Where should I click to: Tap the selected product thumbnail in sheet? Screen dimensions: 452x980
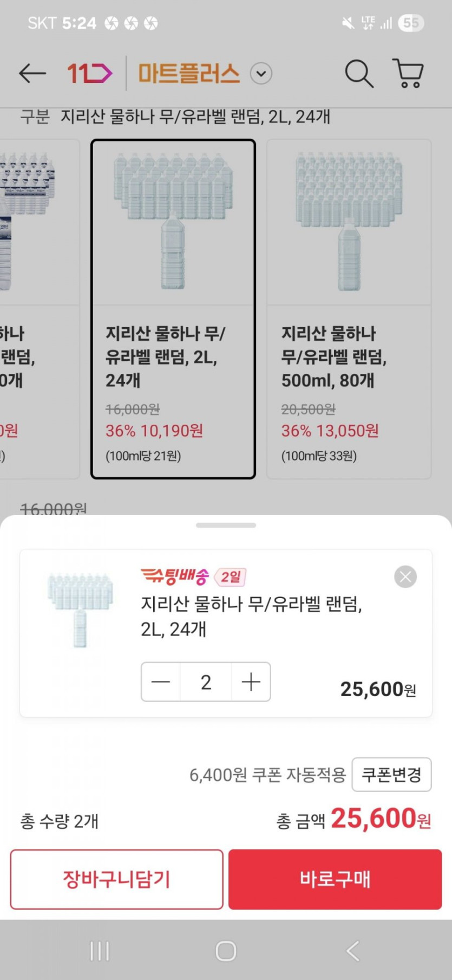coord(80,609)
